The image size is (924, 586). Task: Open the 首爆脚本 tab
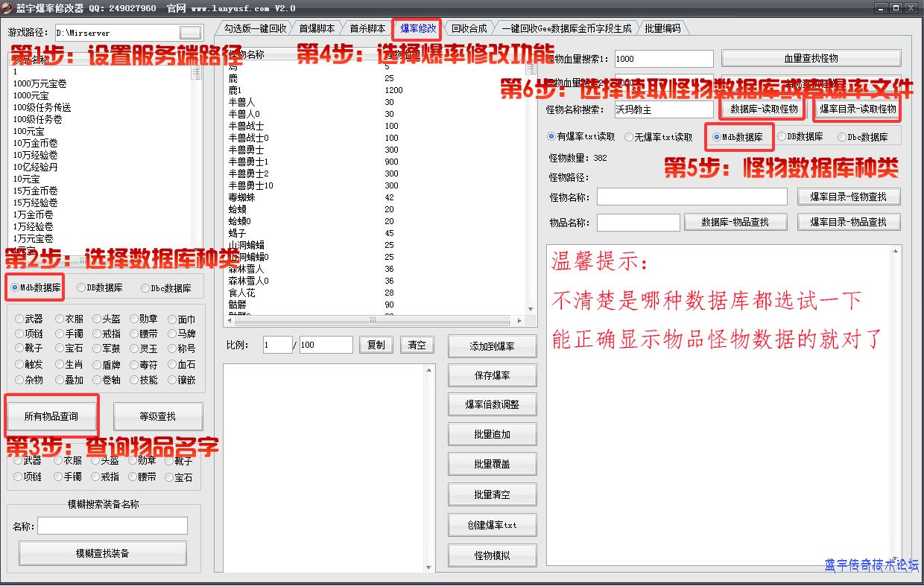317,28
